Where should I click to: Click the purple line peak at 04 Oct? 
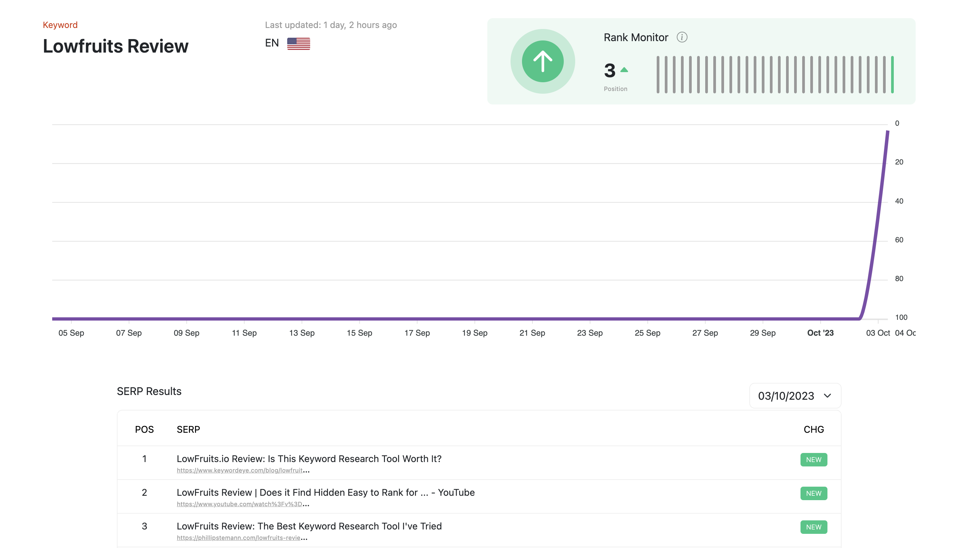pyautogui.click(x=887, y=132)
